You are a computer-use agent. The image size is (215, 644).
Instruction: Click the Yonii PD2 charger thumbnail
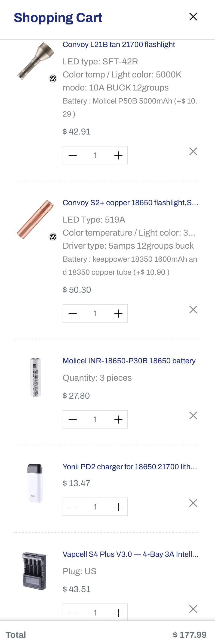tap(35, 483)
